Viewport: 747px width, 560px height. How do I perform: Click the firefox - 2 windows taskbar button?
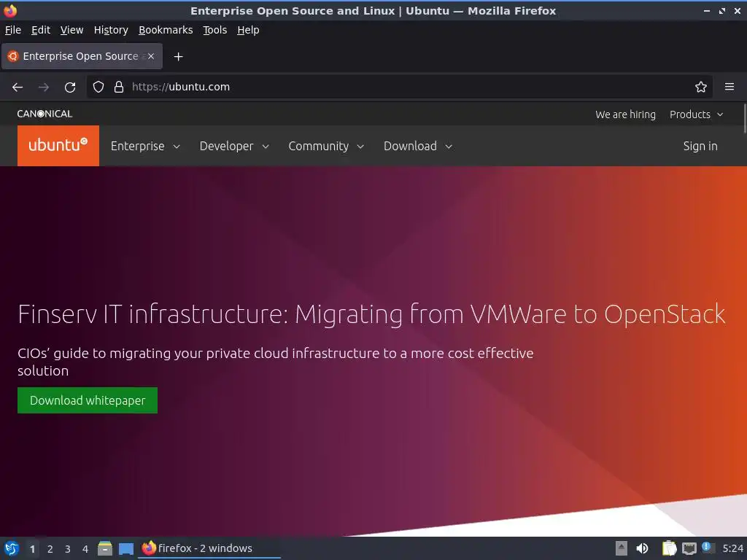tap(209, 548)
